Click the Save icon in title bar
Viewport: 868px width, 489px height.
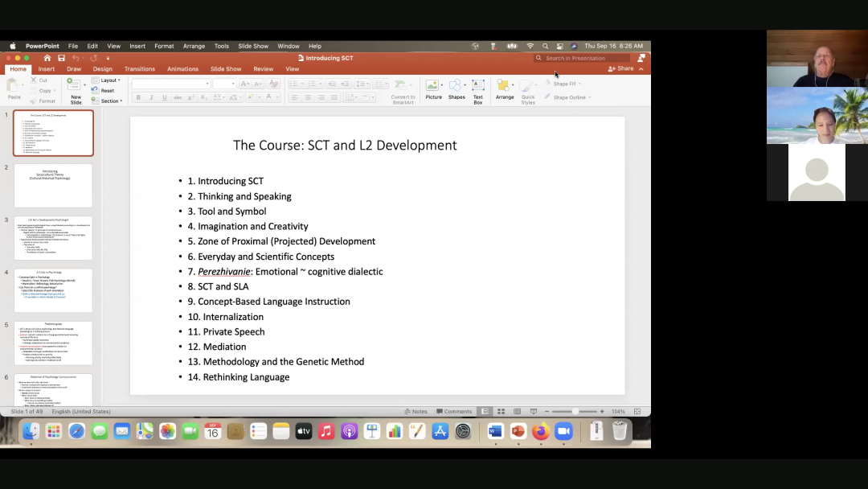[61, 58]
